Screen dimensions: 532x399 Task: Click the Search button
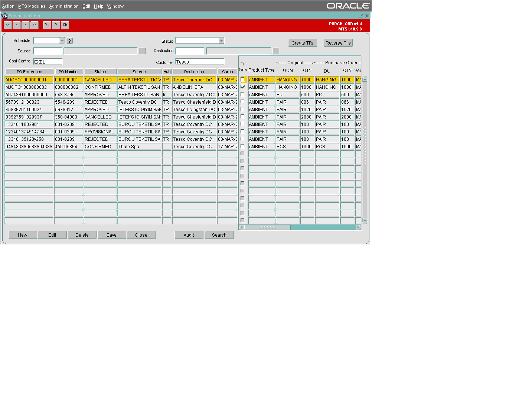point(219,235)
